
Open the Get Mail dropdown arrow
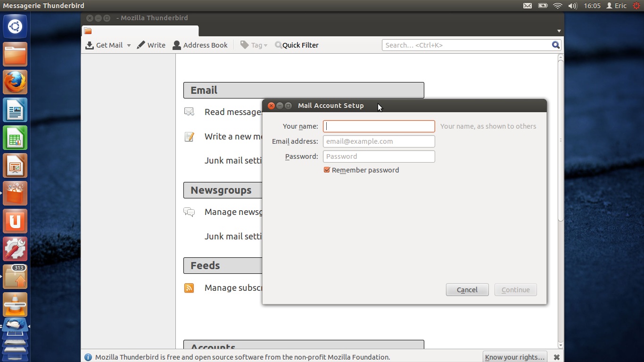129,46
